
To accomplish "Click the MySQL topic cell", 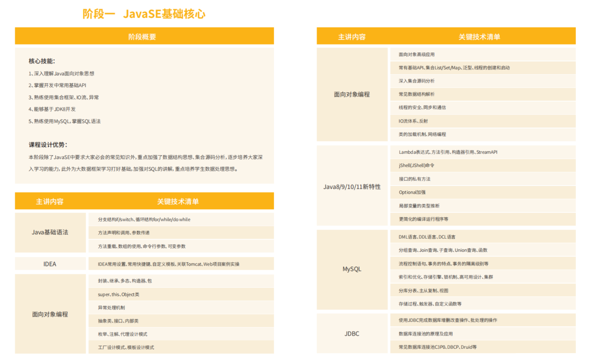I will click(x=352, y=269).
